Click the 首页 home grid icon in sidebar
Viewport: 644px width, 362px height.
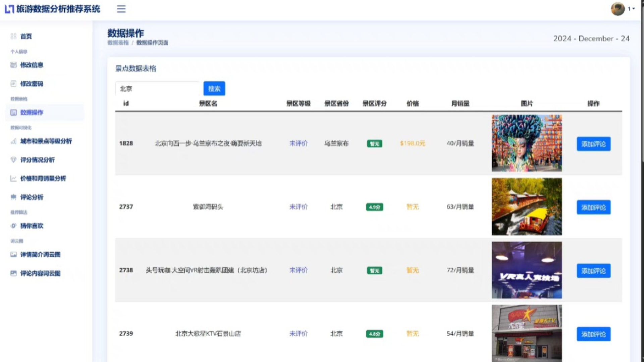click(x=13, y=36)
